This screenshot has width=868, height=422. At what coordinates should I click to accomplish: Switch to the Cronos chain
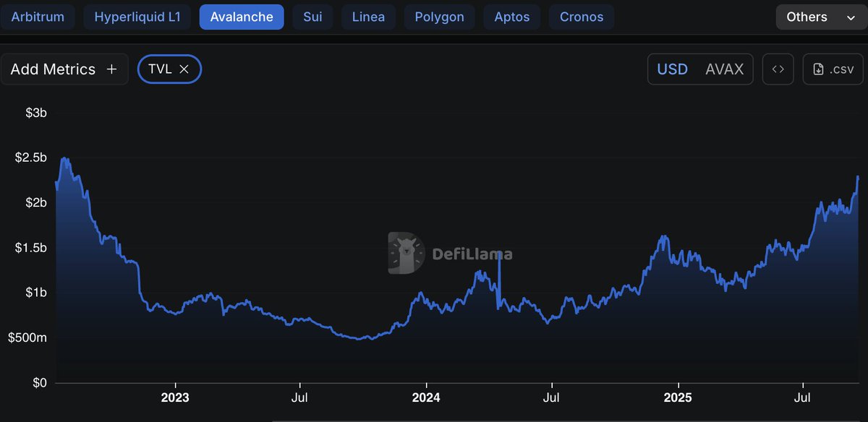point(582,17)
